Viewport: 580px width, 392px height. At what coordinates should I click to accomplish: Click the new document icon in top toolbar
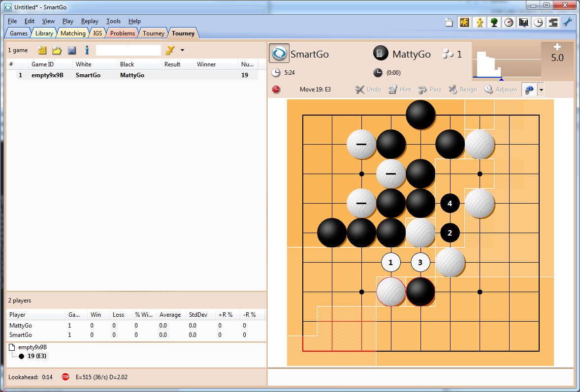click(x=449, y=22)
